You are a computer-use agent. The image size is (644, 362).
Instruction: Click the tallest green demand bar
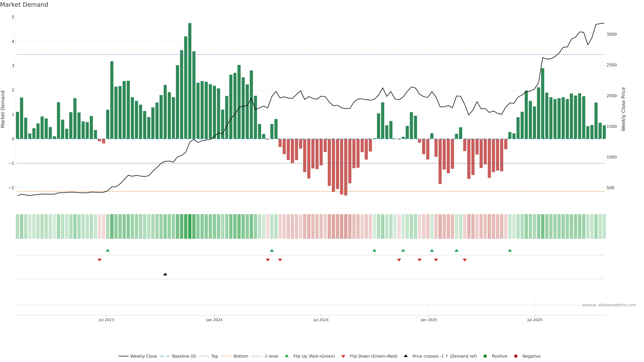click(190, 80)
